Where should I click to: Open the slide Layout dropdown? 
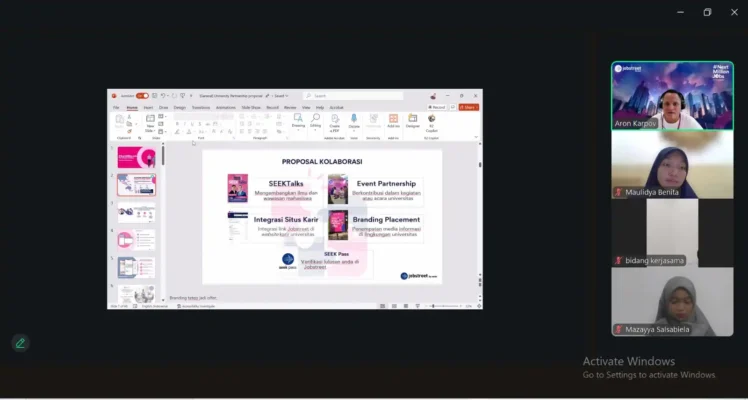tap(161, 116)
